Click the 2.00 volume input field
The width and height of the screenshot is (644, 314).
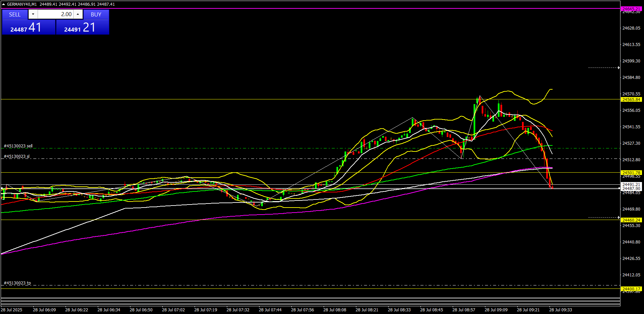(55, 14)
